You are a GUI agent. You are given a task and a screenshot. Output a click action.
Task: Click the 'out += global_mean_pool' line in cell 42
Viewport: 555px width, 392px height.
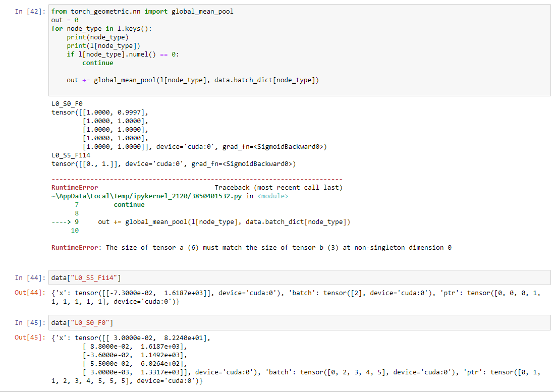click(193, 80)
